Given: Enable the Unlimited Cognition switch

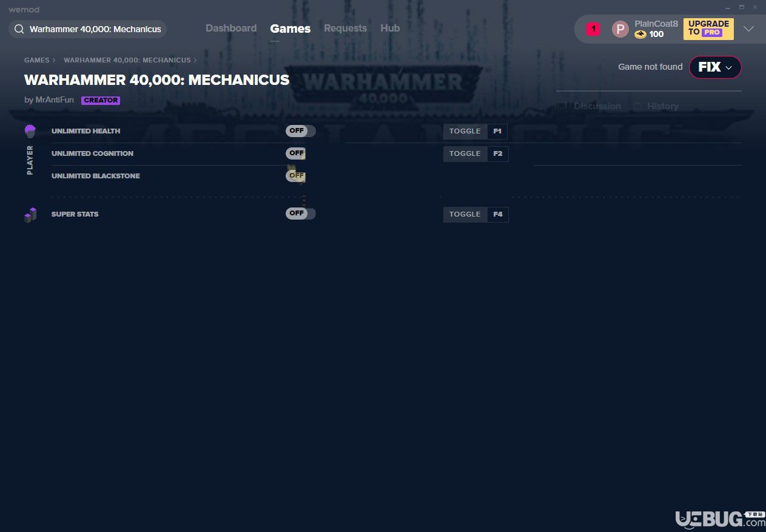Looking at the screenshot, I should point(295,153).
